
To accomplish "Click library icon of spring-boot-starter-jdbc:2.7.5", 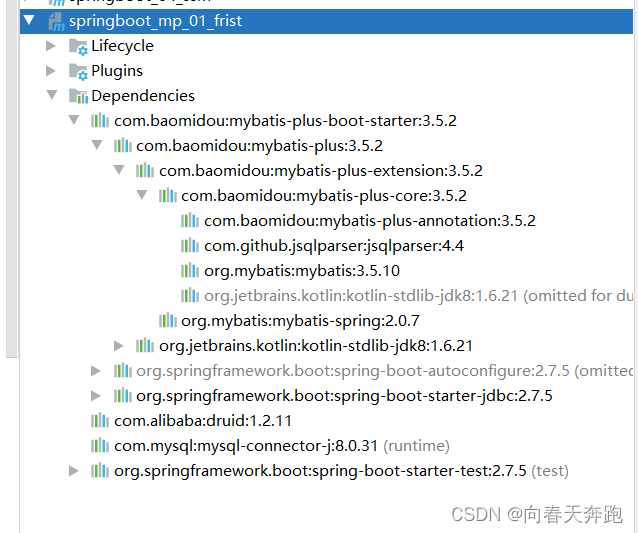I will (122, 396).
